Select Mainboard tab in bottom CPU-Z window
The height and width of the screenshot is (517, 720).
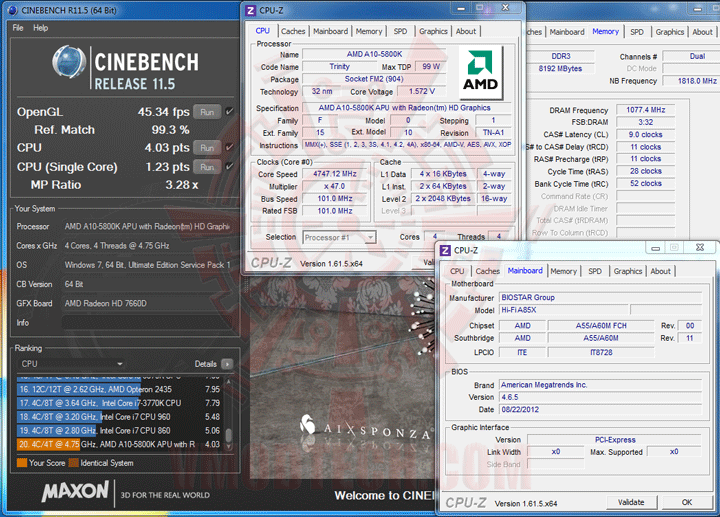[525, 270]
